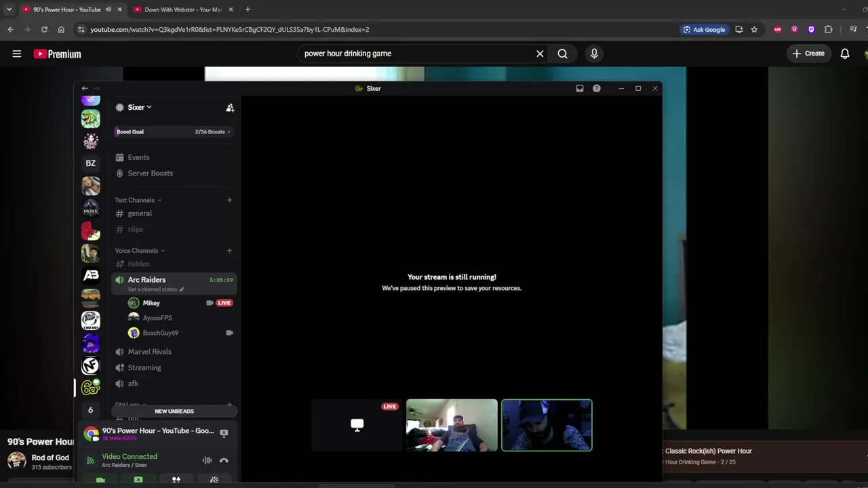This screenshot has height=488, width=868.
Task: Click Mikey's LIVE stream badge
Action: coord(224,303)
